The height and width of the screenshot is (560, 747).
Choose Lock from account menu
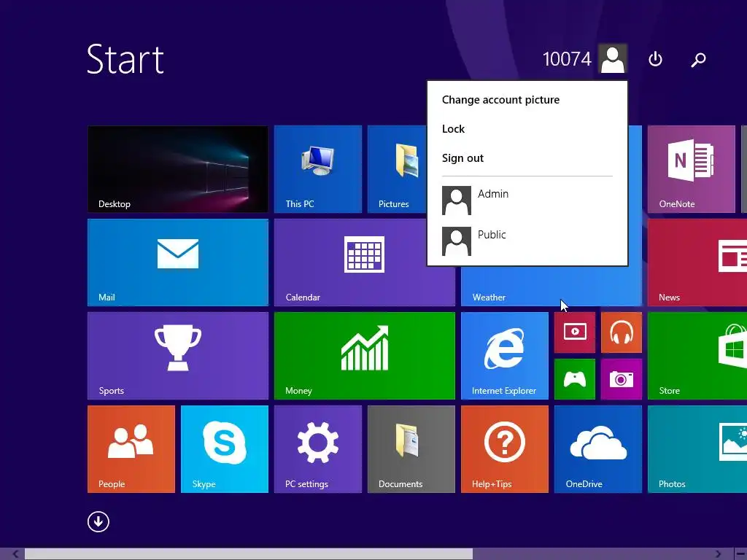[453, 129]
